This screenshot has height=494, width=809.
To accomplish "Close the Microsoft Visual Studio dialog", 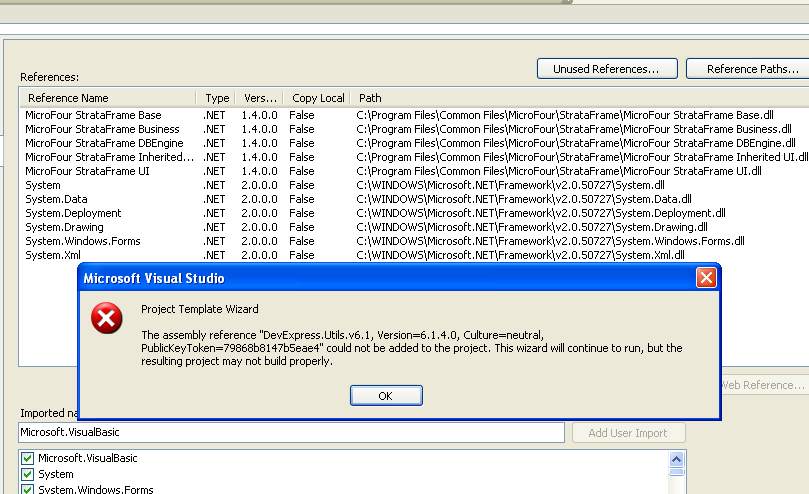I will point(706,278).
